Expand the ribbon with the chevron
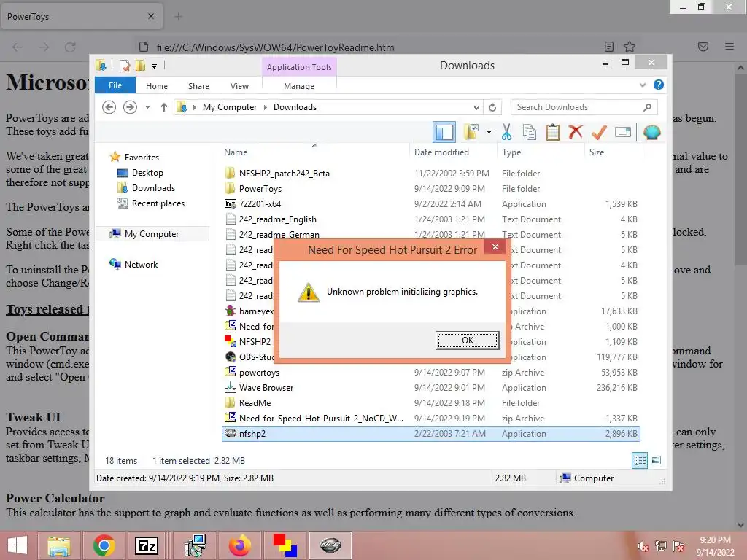Screen dimensions: 747x560 (642, 85)
